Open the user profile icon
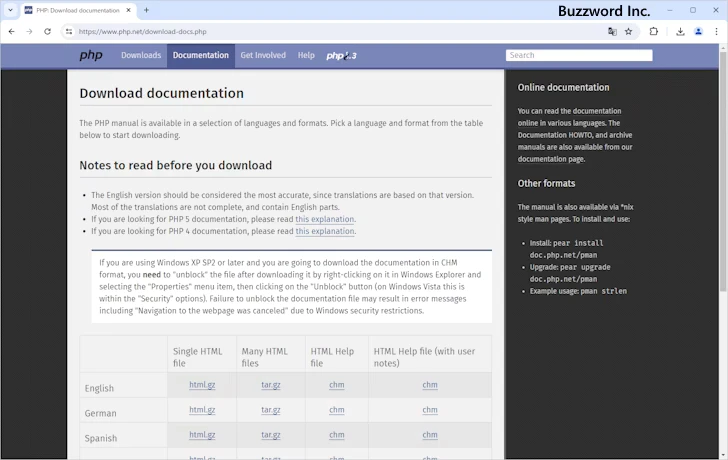This screenshot has width=728, height=460. pos(698,32)
